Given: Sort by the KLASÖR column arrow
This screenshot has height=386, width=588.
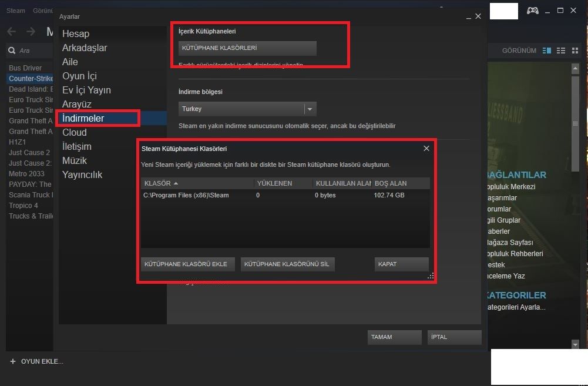Looking at the screenshot, I should [x=176, y=183].
